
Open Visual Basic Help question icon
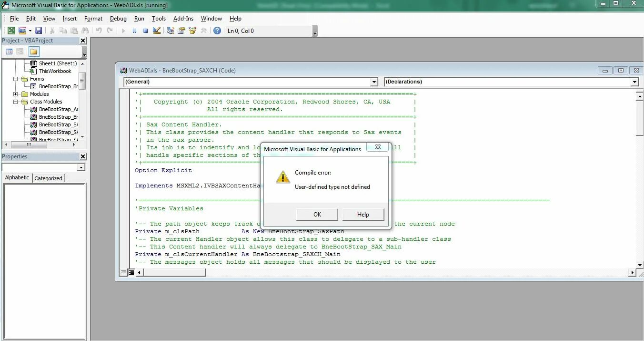pos(217,31)
